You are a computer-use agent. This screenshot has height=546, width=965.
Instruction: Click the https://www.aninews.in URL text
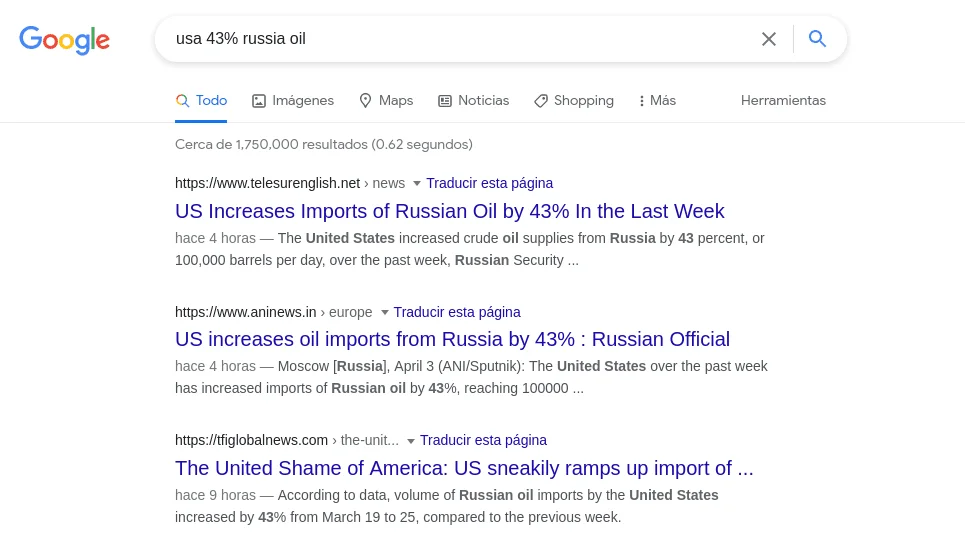[x=246, y=313]
